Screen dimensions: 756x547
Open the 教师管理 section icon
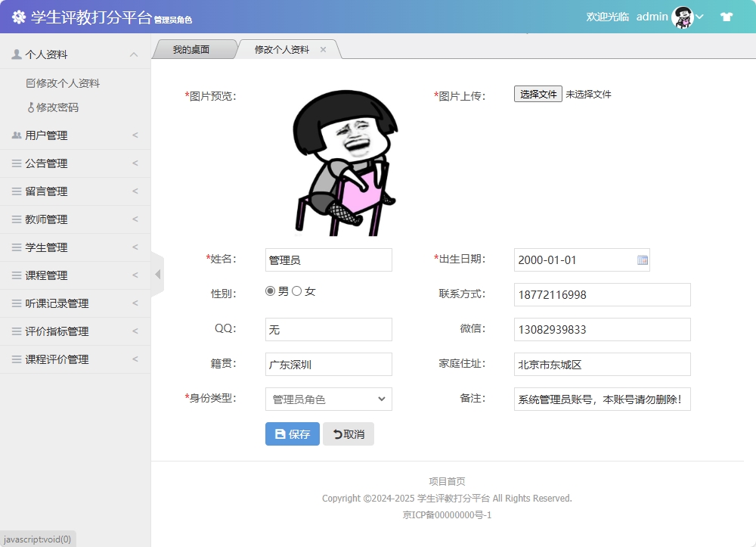coord(17,219)
